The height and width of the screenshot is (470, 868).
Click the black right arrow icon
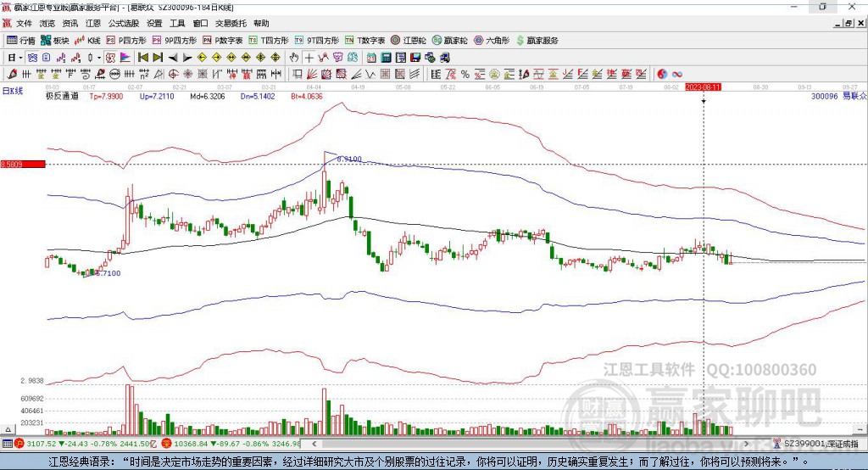[x=187, y=58]
